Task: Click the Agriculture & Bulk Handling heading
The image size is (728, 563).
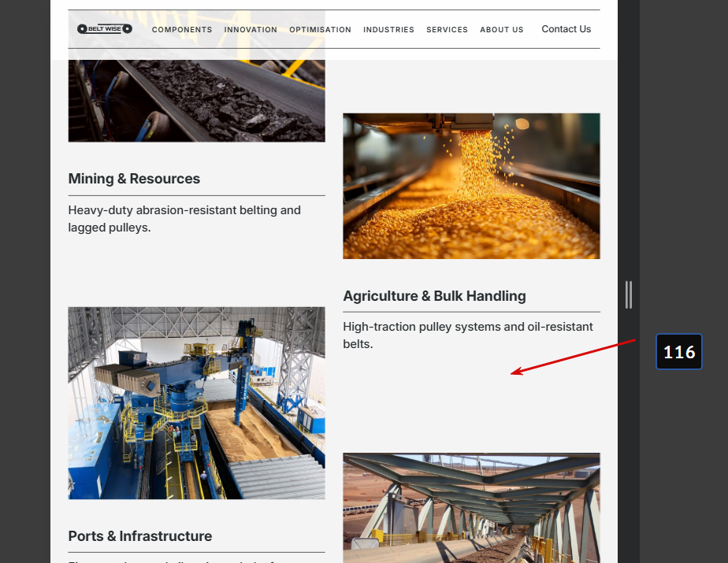Action: pyautogui.click(x=435, y=296)
